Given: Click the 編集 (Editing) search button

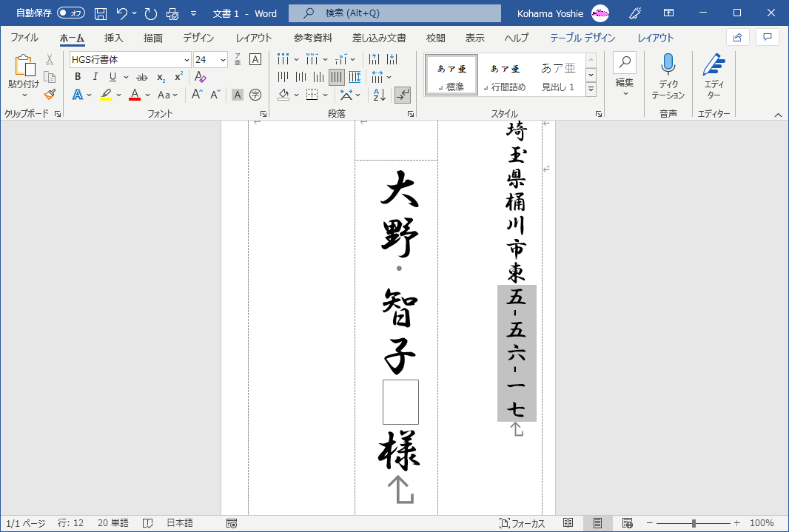Looking at the screenshot, I should pyautogui.click(x=625, y=73).
